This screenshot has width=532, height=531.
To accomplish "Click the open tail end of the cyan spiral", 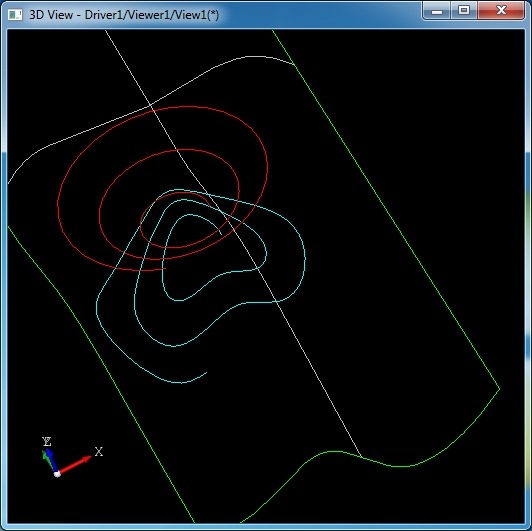I will click(x=206, y=373).
